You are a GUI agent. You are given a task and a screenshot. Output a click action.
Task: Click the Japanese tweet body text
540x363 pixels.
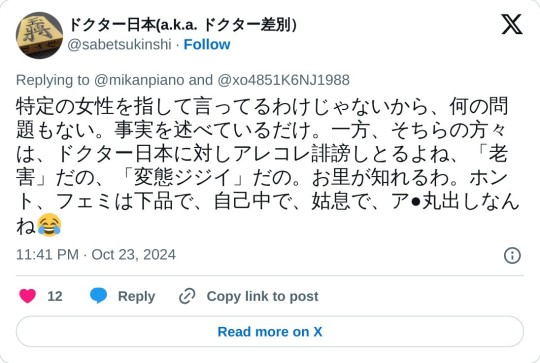(x=268, y=166)
